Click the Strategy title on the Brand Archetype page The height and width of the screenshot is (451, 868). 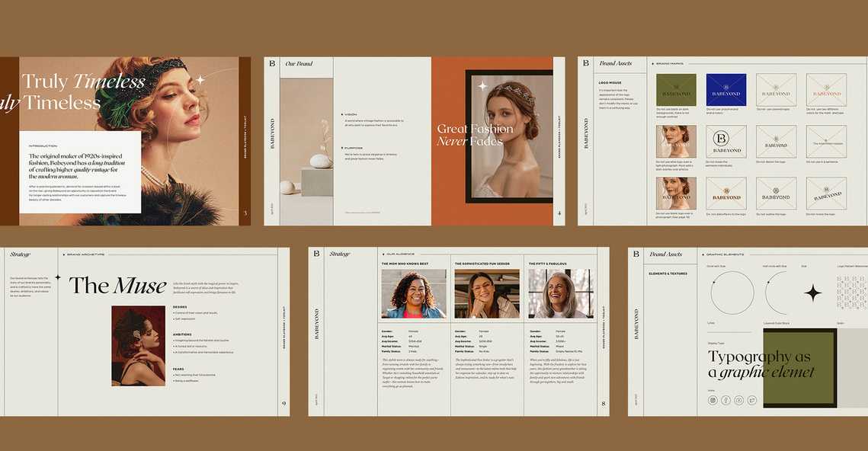click(20, 254)
